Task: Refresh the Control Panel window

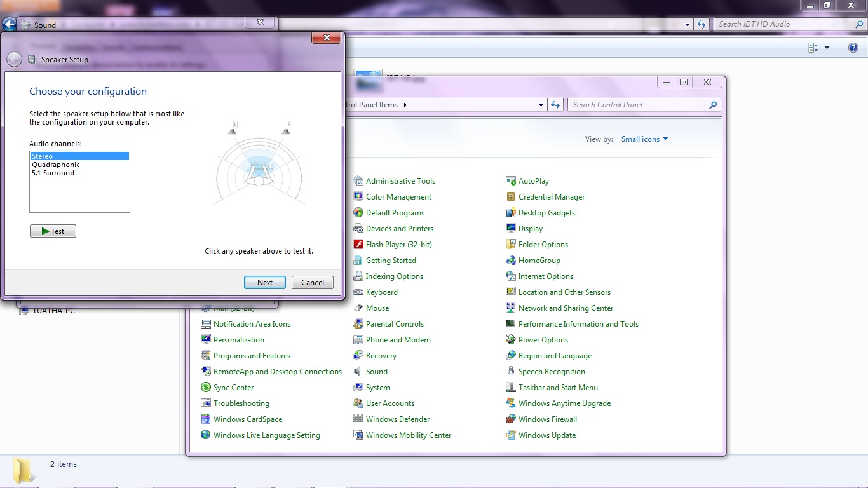Action: click(x=556, y=105)
